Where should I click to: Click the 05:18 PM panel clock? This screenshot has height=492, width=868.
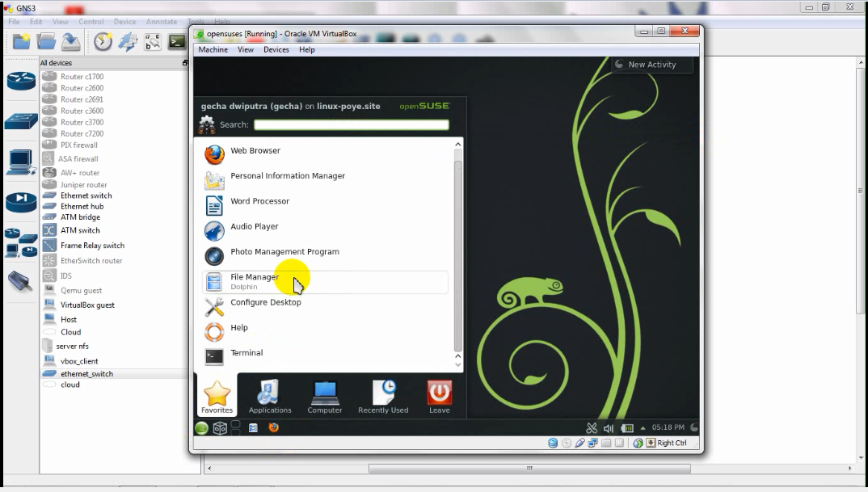click(x=668, y=427)
